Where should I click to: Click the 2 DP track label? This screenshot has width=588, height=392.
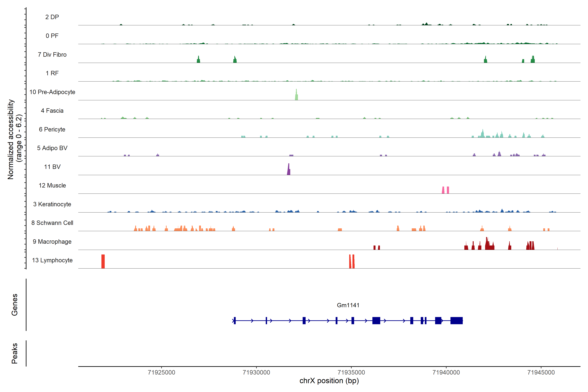coord(52,17)
